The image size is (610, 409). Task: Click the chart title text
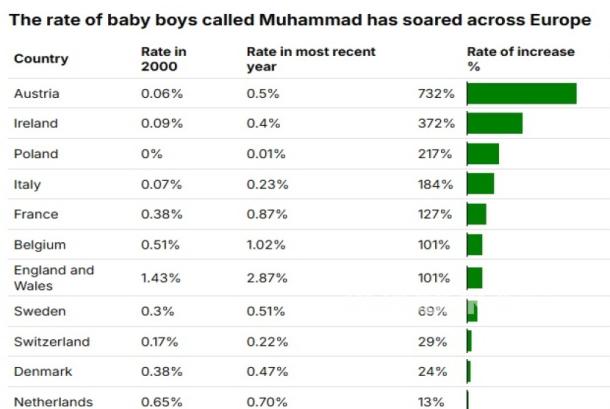300,20
